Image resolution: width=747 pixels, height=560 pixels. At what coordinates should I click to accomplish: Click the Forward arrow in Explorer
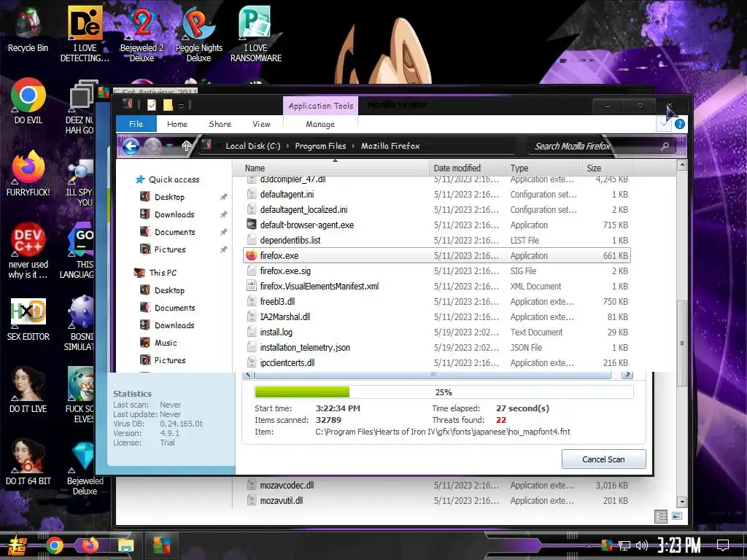tap(152, 146)
